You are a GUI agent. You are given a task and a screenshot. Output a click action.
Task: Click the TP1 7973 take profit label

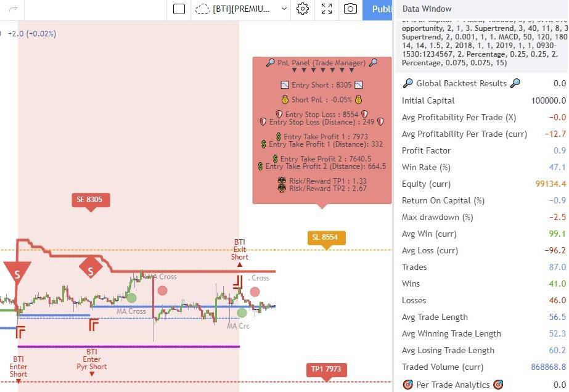327,369
